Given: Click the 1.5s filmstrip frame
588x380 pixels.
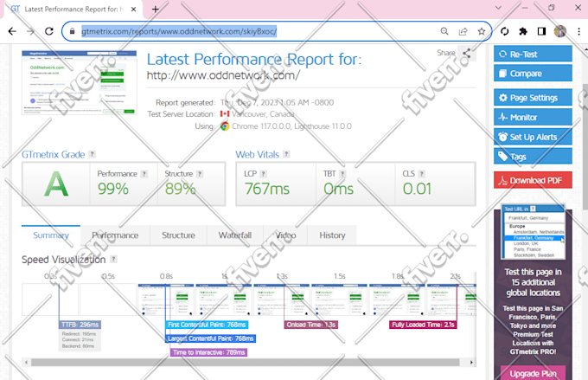Looking at the screenshot, I should click(339, 299).
